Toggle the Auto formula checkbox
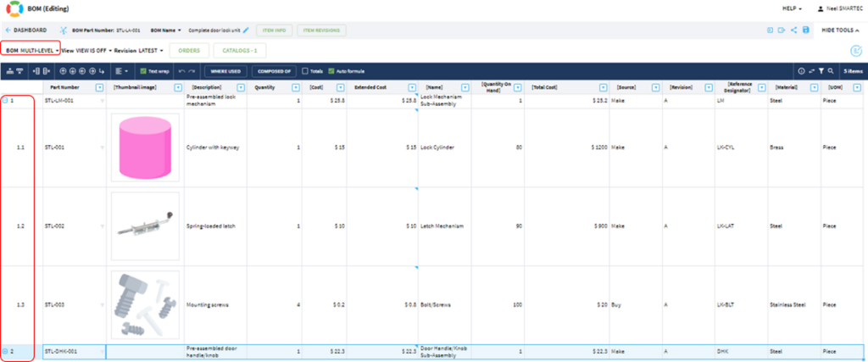The image size is (868, 362). click(x=331, y=71)
